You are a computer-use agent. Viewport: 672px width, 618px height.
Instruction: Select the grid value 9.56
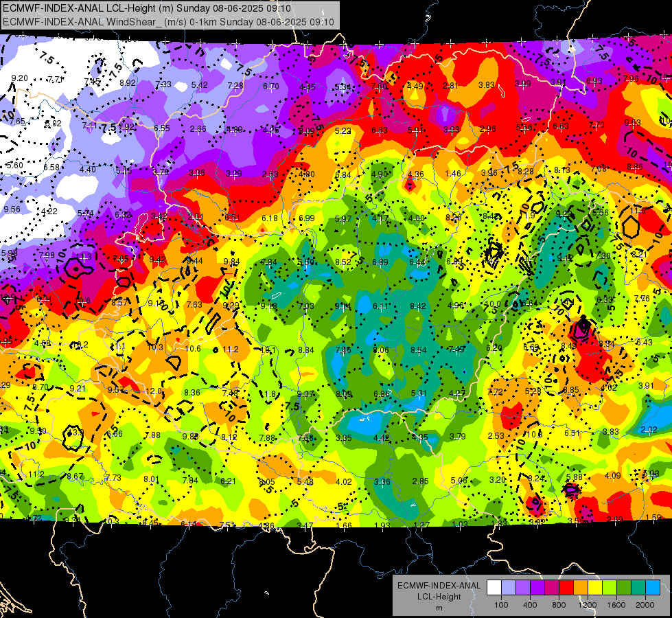coord(12,209)
